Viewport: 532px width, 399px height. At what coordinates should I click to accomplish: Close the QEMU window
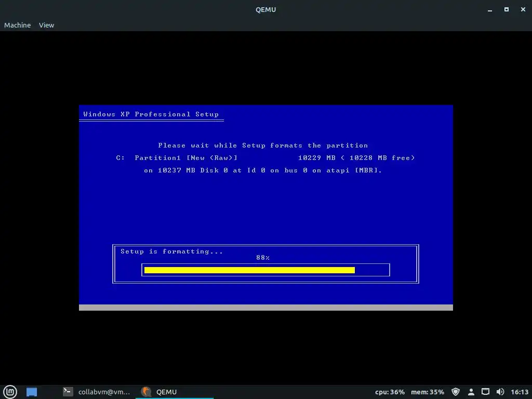click(x=523, y=9)
